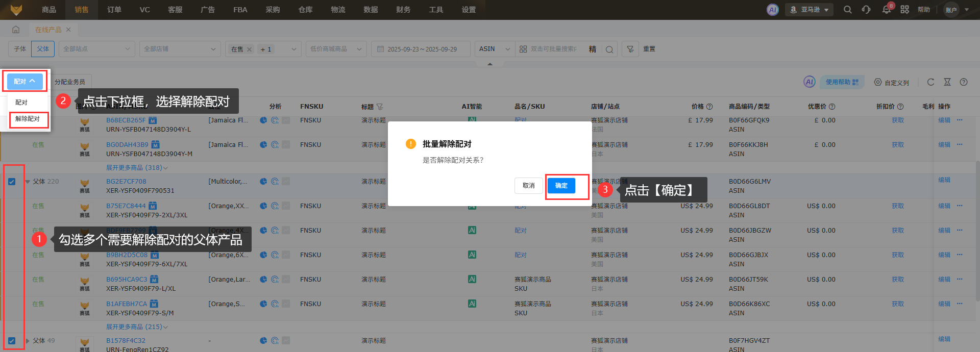Click the pie chart analysis icon for BG2E7CF708
Viewport: 980px width, 352px height.
click(x=263, y=181)
